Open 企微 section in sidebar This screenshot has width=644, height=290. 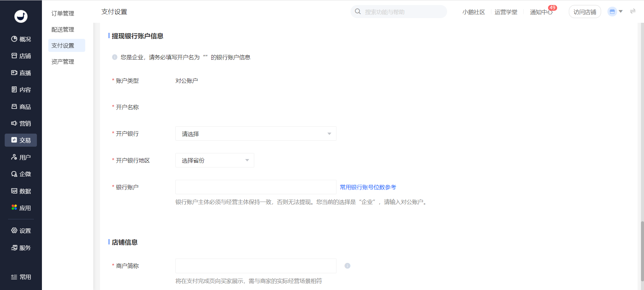pyautogui.click(x=21, y=174)
